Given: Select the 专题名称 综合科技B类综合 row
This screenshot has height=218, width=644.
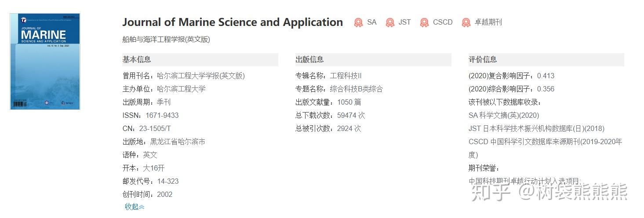Looking at the screenshot, I should pos(339,89).
